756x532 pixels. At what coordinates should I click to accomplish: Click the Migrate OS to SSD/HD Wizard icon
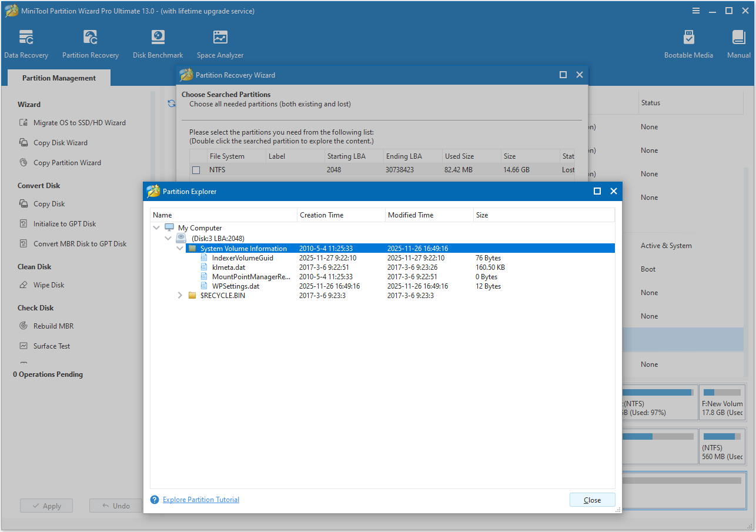click(x=24, y=123)
